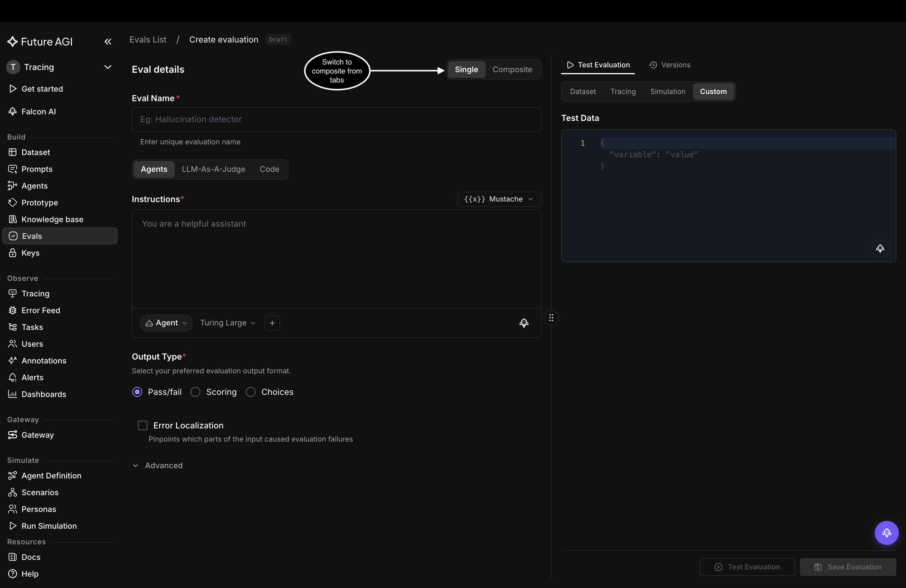Click Falcon icon in Instructions toolbar
The image size is (906, 588).
tap(524, 322)
